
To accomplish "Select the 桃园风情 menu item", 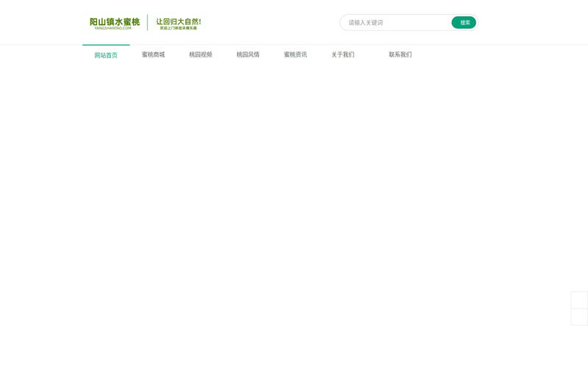I will [x=248, y=54].
